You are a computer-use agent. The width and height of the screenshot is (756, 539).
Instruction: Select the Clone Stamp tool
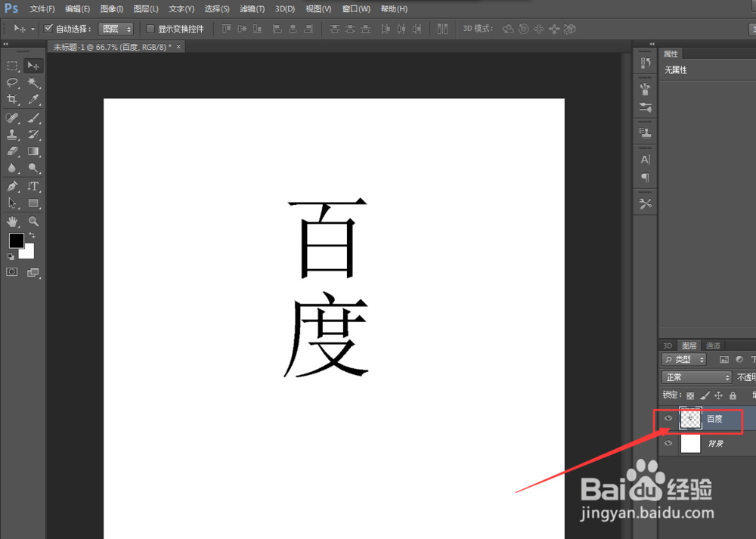pos(13,135)
